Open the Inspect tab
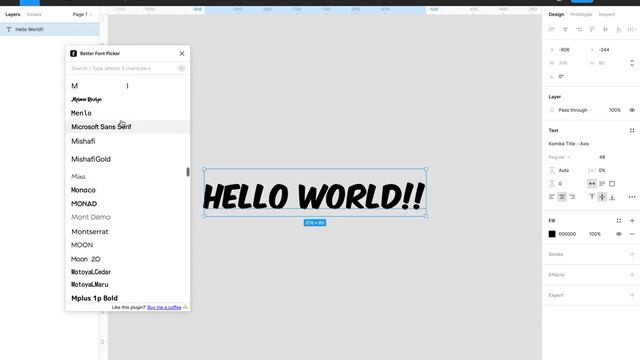Viewport: 640px width, 360px height. coord(607,14)
